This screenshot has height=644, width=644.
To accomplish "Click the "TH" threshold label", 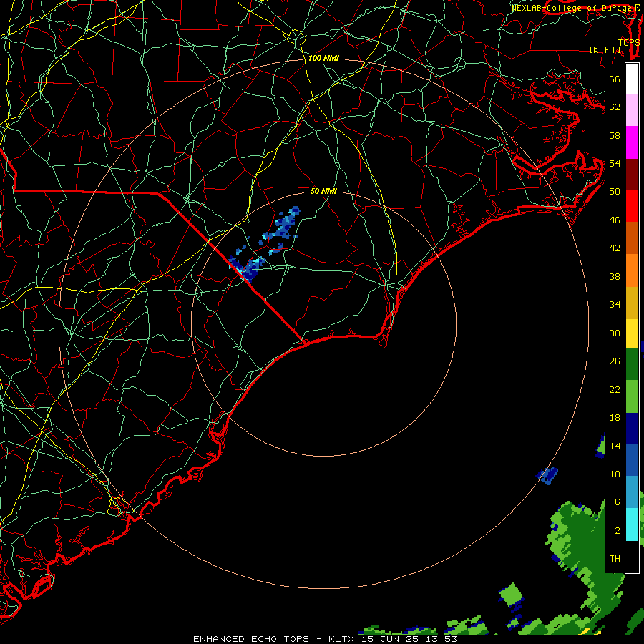I will tap(615, 559).
